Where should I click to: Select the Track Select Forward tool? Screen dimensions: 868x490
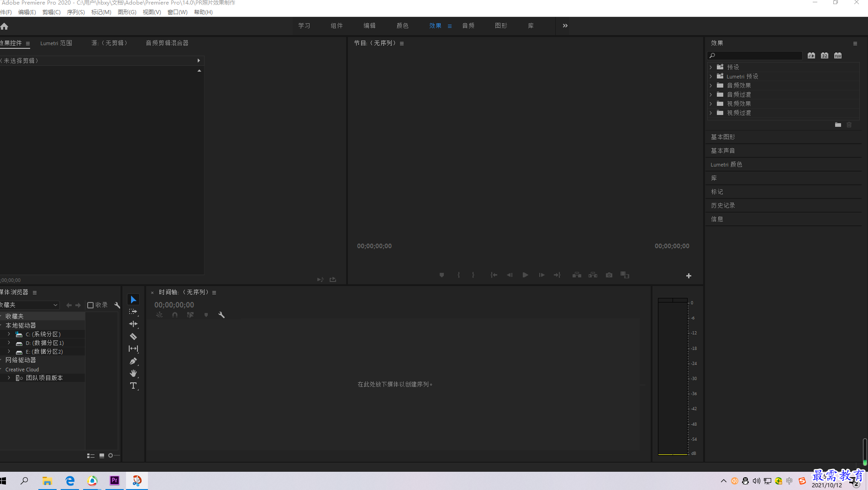[x=133, y=312]
